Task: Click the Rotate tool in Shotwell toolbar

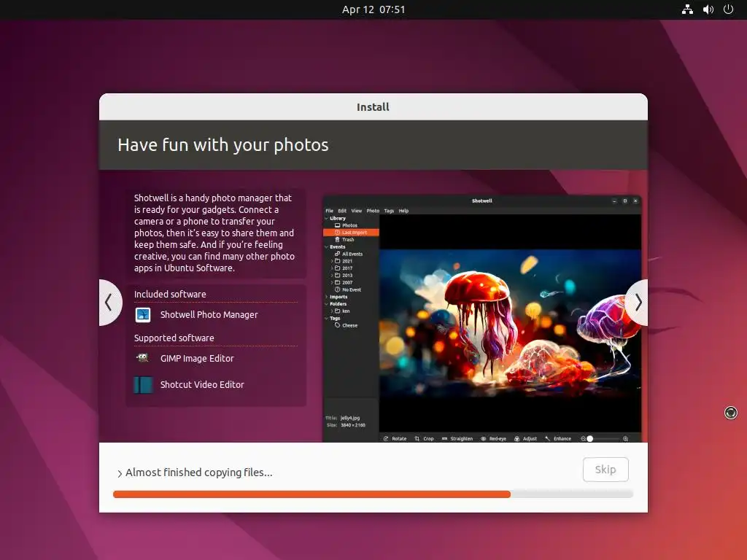Action: pyautogui.click(x=395, y=438)
